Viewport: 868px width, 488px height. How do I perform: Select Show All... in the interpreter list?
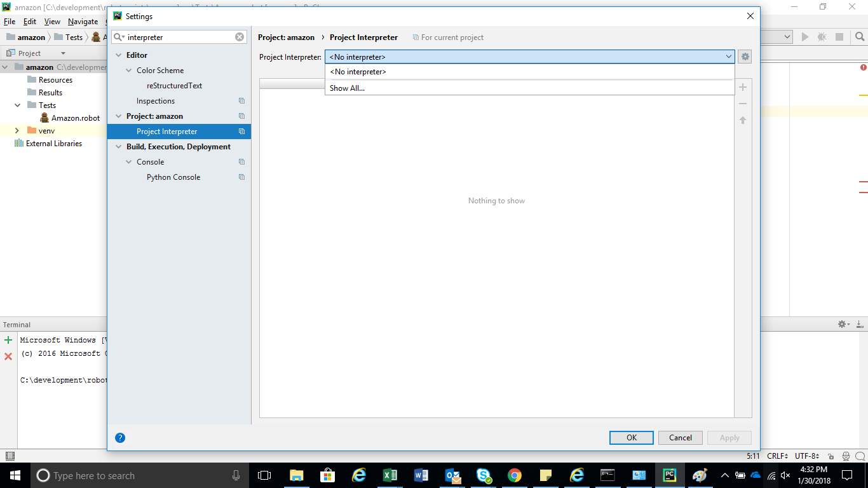(x=348, y=88)
